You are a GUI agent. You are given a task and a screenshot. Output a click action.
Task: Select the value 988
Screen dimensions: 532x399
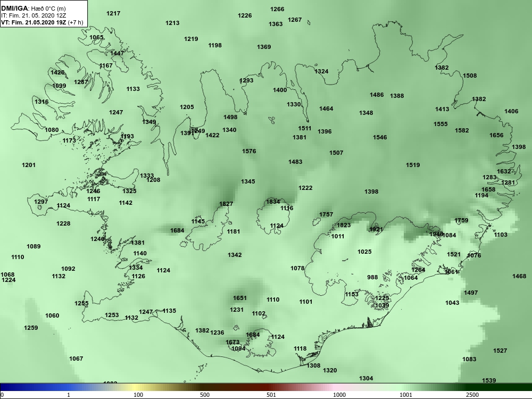372,277
